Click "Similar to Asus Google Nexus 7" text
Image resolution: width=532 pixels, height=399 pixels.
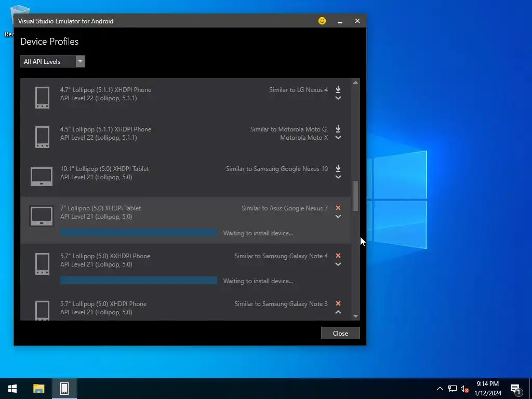tap(285, 208)
